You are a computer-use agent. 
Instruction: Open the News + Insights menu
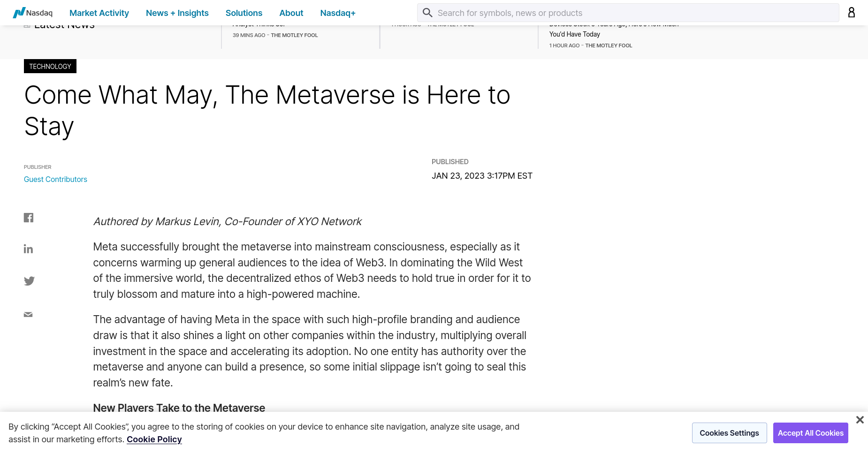177,13
